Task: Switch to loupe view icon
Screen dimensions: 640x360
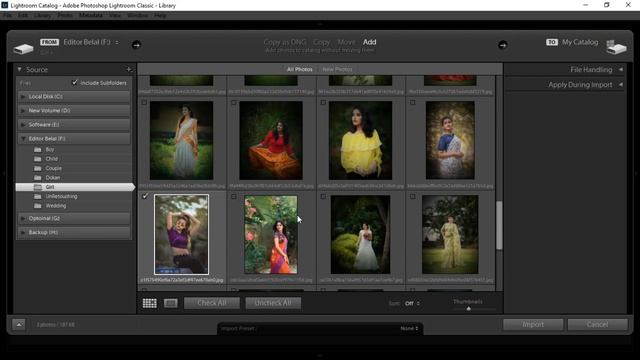Action: click(171, 303)
